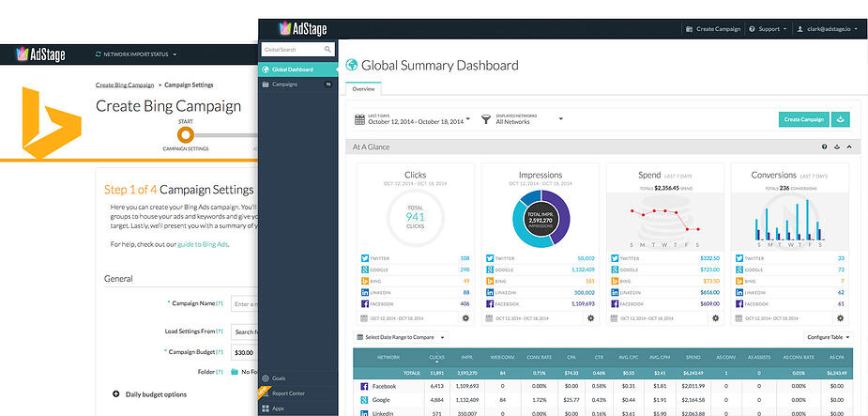Collapse the At A Glance section
Image resolution: width=868 pixels, height=416 pixels.
(850, 146)
